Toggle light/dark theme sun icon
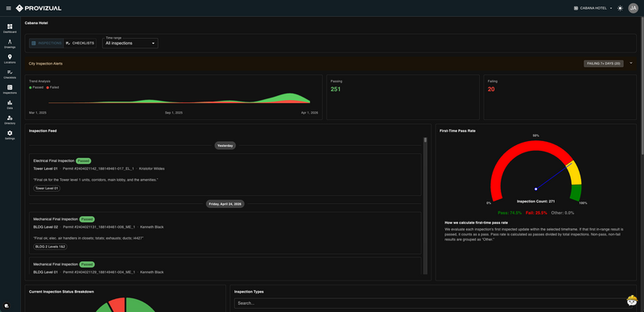Viewport: 644px width, 312px height. point(620,8)
